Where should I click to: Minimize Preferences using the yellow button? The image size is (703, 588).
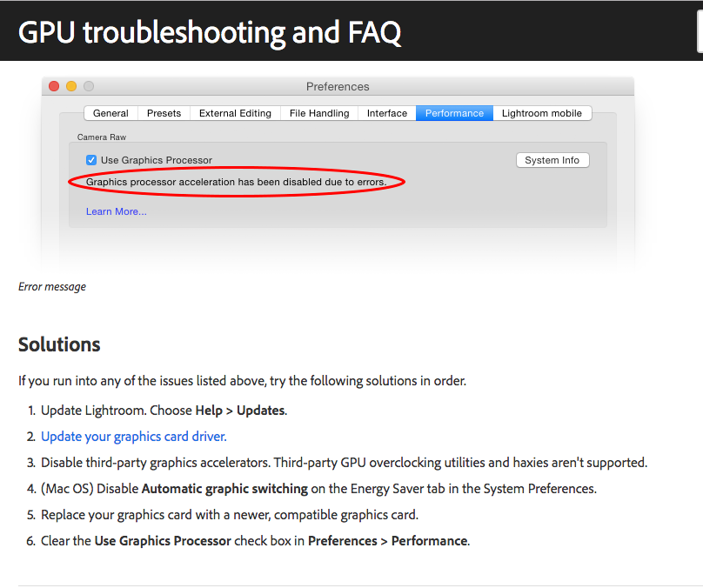point(71,86)
